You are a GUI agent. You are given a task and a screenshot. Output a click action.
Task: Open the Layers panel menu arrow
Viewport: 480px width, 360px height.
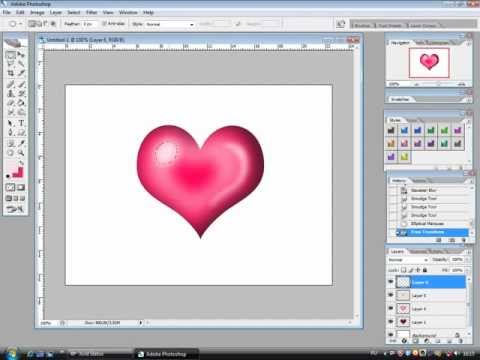click(x=469, y=252)
